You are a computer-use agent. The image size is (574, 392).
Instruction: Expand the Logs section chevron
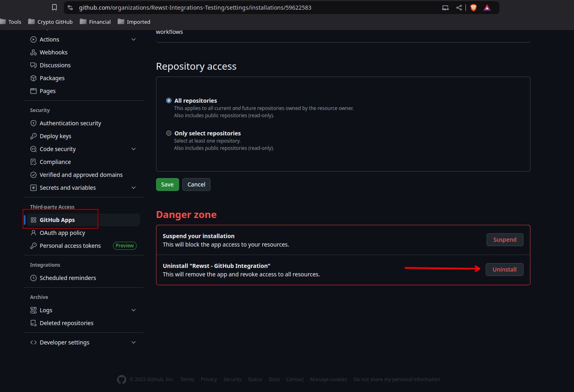[134, 310]
